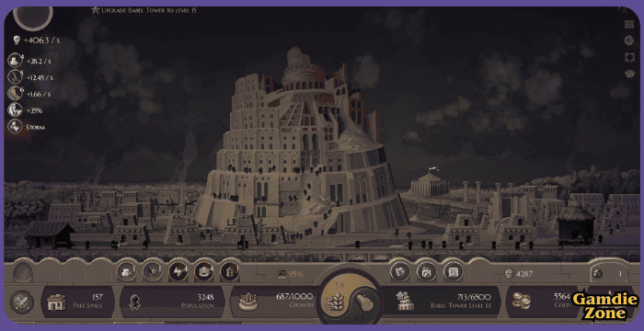
Task: Click the +1.66/s production icon
Action: [x=16, y=94]
